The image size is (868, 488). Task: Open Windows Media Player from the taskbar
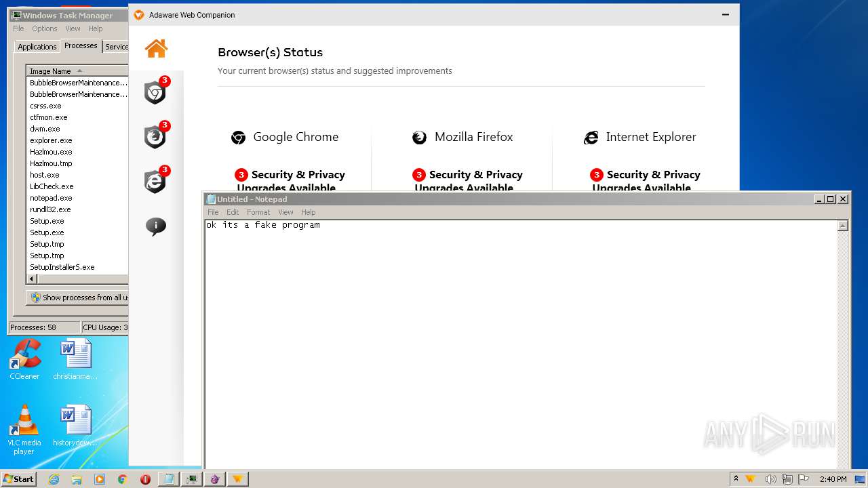100,479
